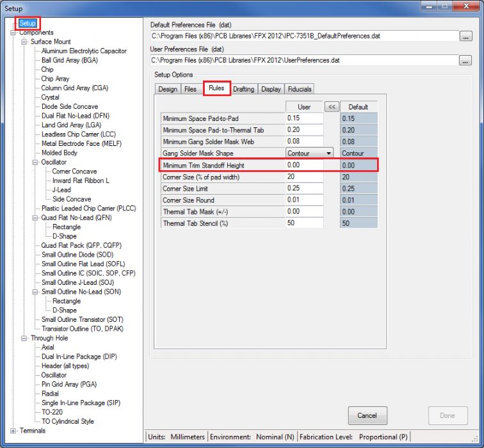
Task: Select Small Outline Flat Lead (SOFL)
Action: pos(83,264)
